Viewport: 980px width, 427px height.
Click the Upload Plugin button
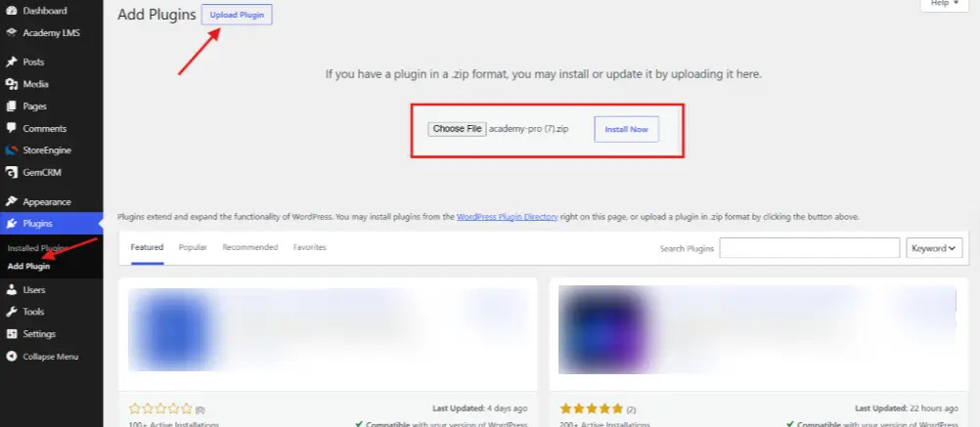(237, 15)
